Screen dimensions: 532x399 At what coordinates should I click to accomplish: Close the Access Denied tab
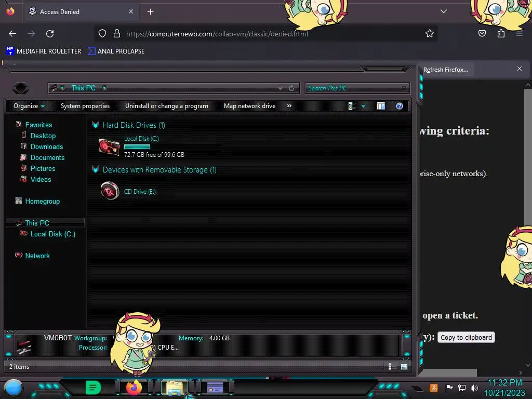(131, 11)
